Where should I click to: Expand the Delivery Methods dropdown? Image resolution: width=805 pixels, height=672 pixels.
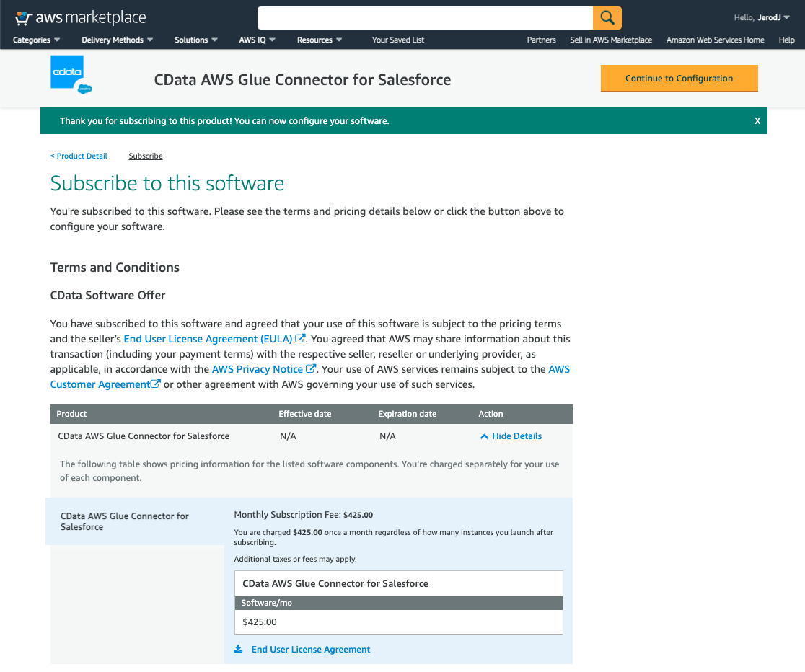point(117,40)
